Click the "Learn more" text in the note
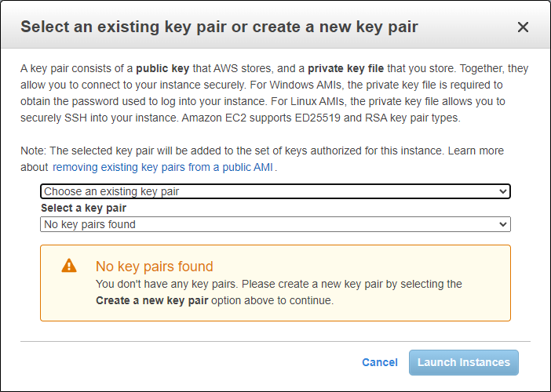This screenshot has height=392, width=551. [476, 151]
